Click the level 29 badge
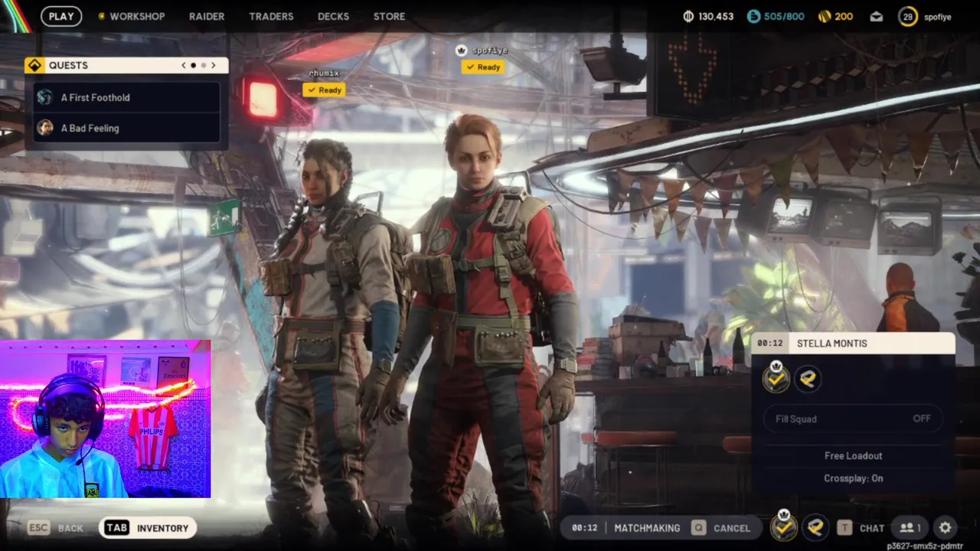The width and height of the screenshot is (980, 551). click(908, 16)
